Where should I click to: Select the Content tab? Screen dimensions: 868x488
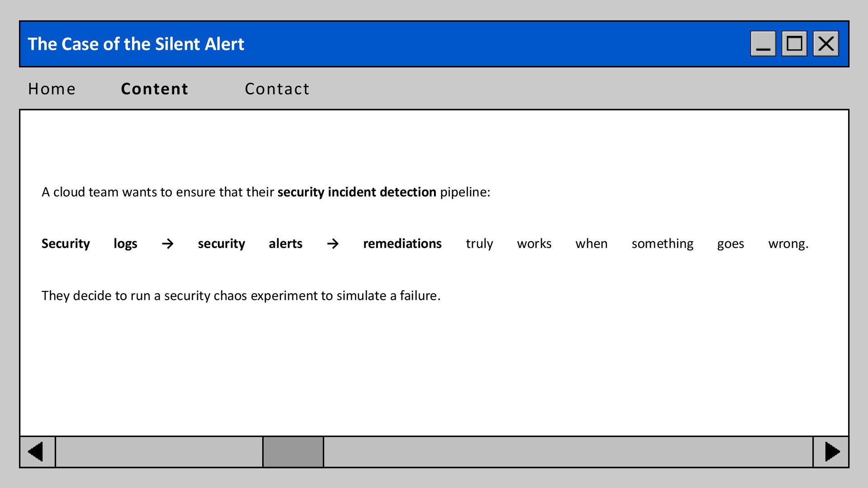(x=155, y=89)
